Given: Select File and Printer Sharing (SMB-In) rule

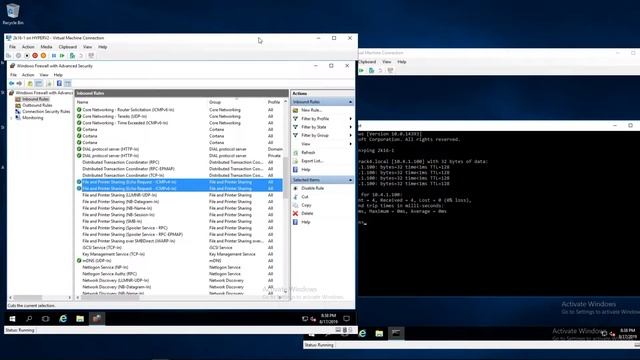Looking at the screenshot, I should click(112, 221).
